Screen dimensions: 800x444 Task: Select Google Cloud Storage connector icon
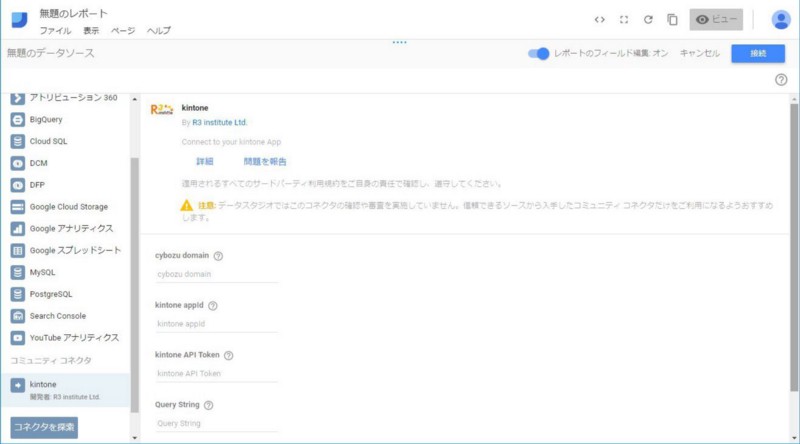pos(17,207)
